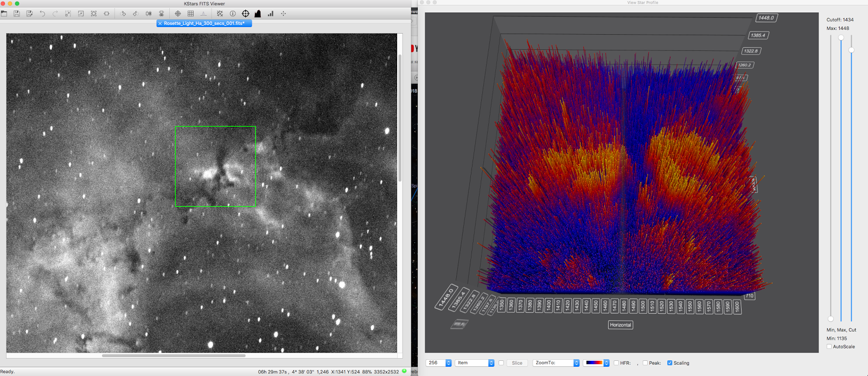
Task: Close the Rosette_Light_Ha_300_secs_001.fits tab
Action: tap(160, 23)
